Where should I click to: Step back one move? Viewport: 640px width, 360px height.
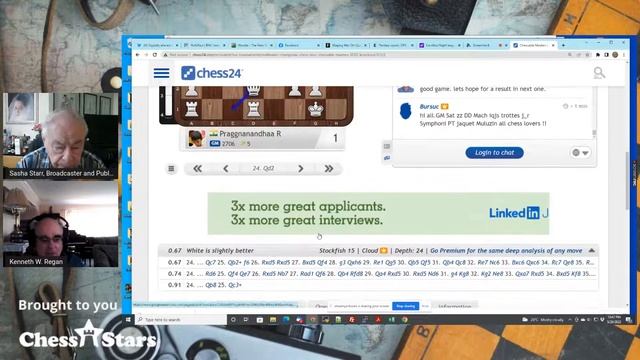coord(226,169)
